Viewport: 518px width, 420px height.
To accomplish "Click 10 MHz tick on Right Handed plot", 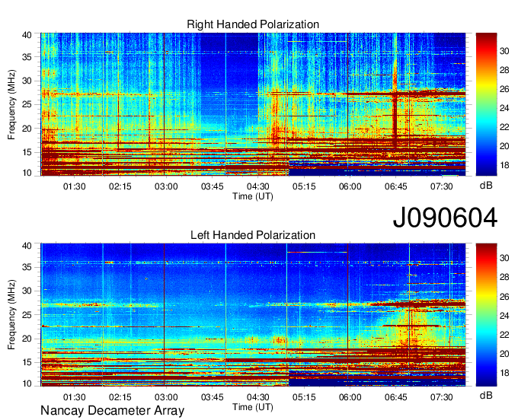I will (27, 173).
